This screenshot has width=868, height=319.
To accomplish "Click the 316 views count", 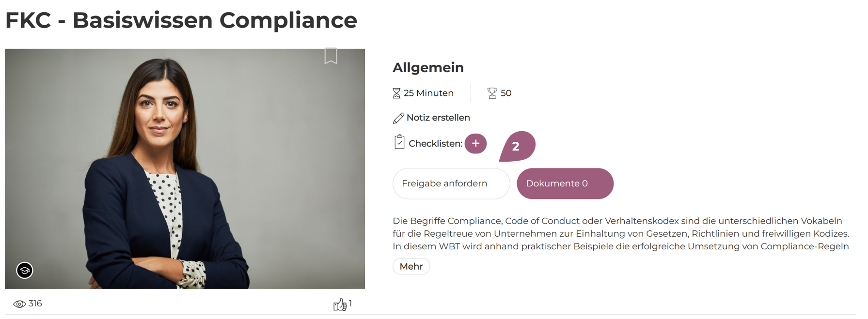I will coord(35,304).
